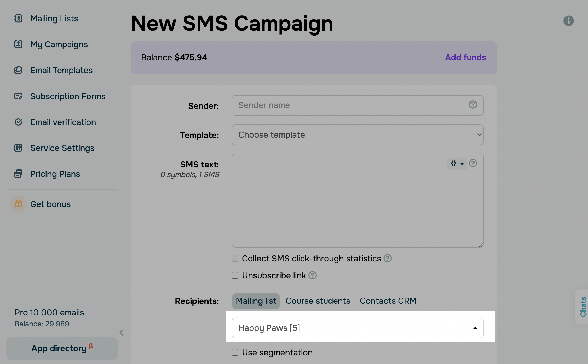Viewport: 588px width, 364px height.
Task: Open the variables insert braces dropdown
Action: [457, 164]
